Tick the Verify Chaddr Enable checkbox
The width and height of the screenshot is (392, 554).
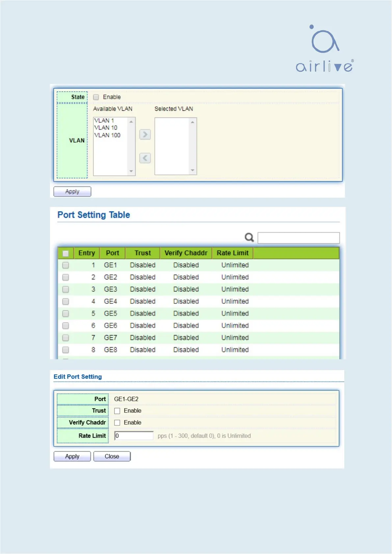tap(117, 423)
